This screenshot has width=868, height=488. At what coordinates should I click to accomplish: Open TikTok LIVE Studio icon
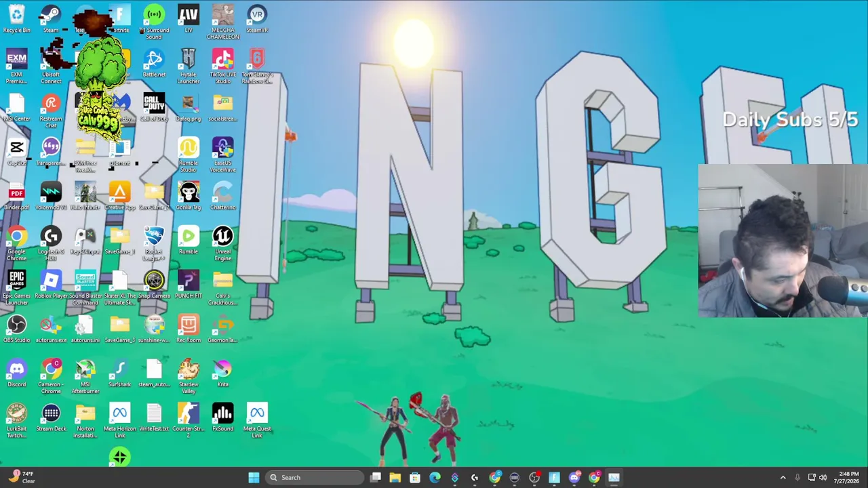(x=223, y=66)
